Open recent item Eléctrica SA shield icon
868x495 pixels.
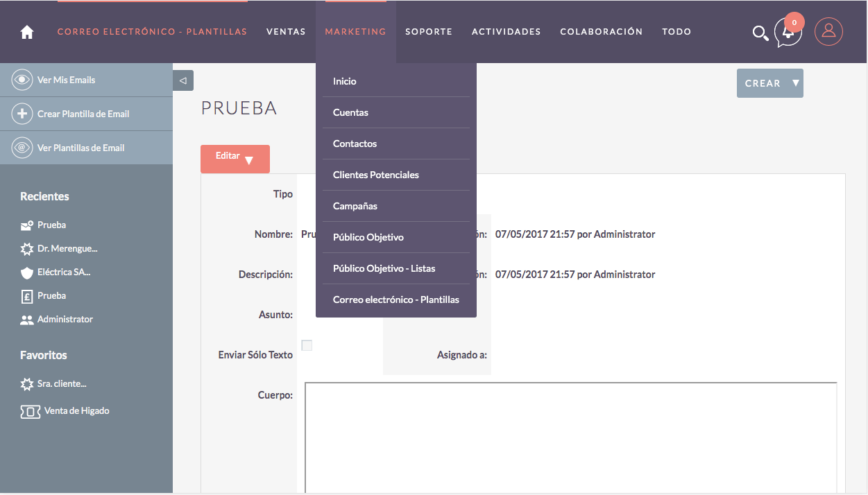[27, 272]
